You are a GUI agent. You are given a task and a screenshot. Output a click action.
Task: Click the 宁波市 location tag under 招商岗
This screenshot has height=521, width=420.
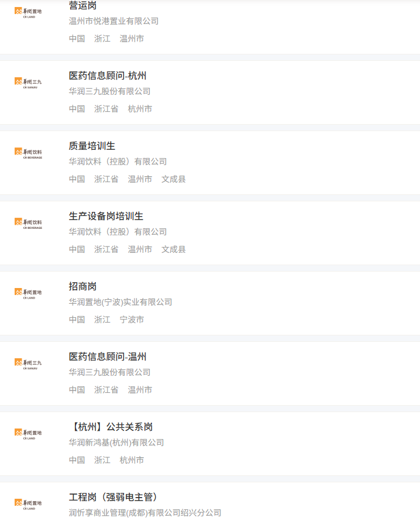point(132,320)
